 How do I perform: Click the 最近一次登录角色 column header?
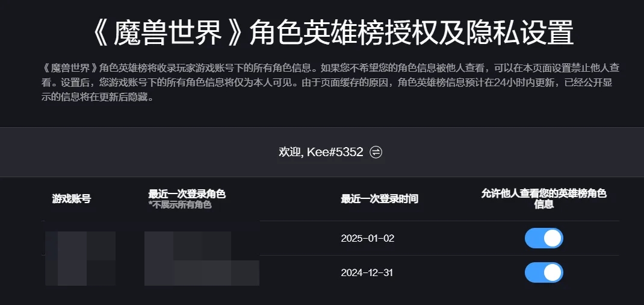tap(187, 194)
